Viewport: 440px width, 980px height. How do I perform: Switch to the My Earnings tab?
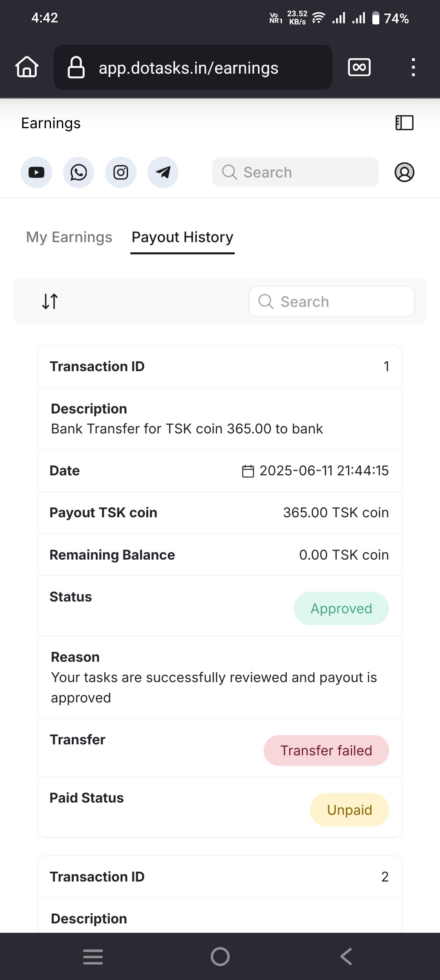coord(69,237)
